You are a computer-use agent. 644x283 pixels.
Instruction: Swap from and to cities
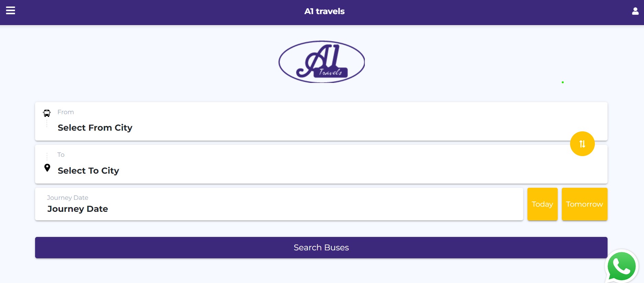(x=582, y=144)
